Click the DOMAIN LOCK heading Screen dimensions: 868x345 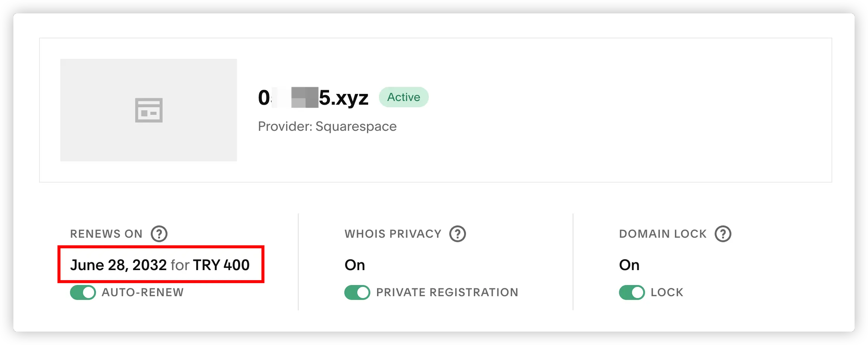coord(663,234)
